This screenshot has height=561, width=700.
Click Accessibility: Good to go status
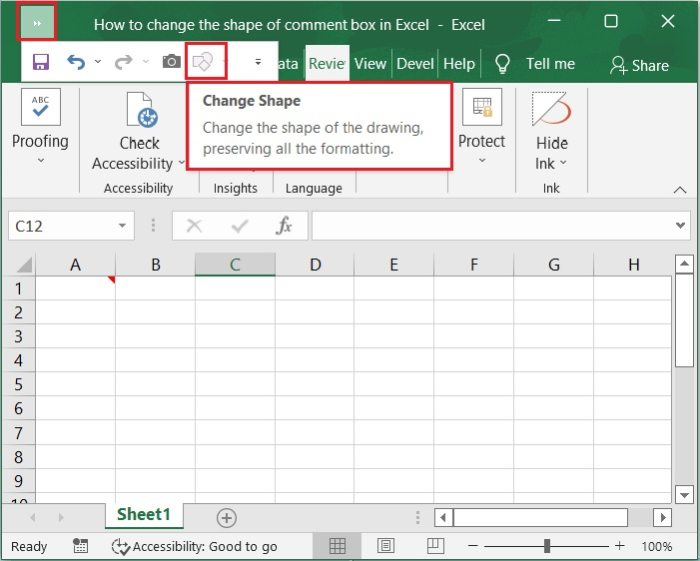[x=194, y=546]
